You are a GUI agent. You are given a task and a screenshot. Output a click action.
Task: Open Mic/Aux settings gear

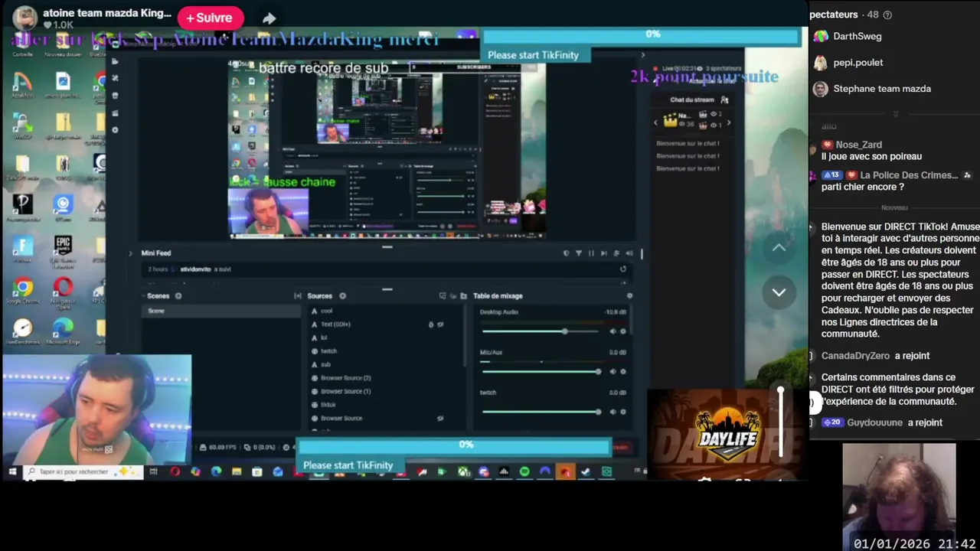(x=622, y=371)
